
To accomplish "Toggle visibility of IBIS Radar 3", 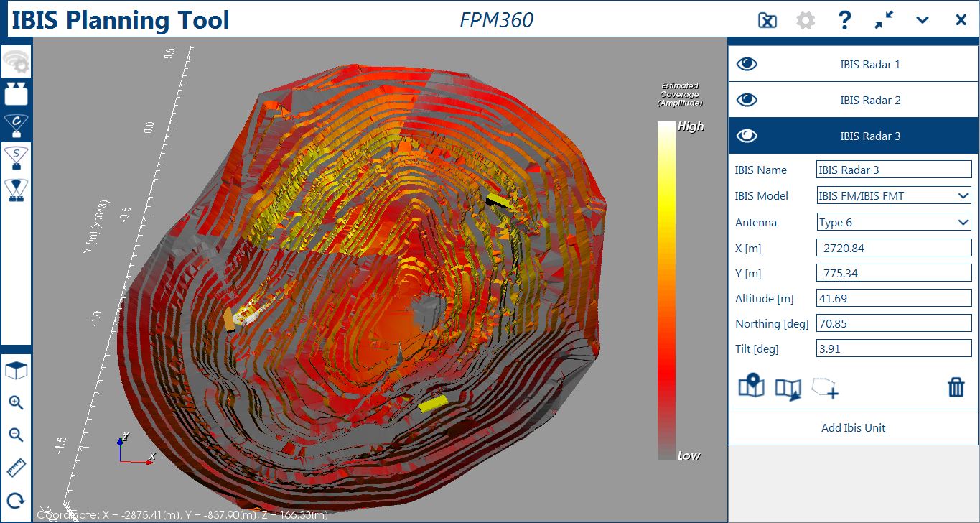I will click(x=747, y=136).
